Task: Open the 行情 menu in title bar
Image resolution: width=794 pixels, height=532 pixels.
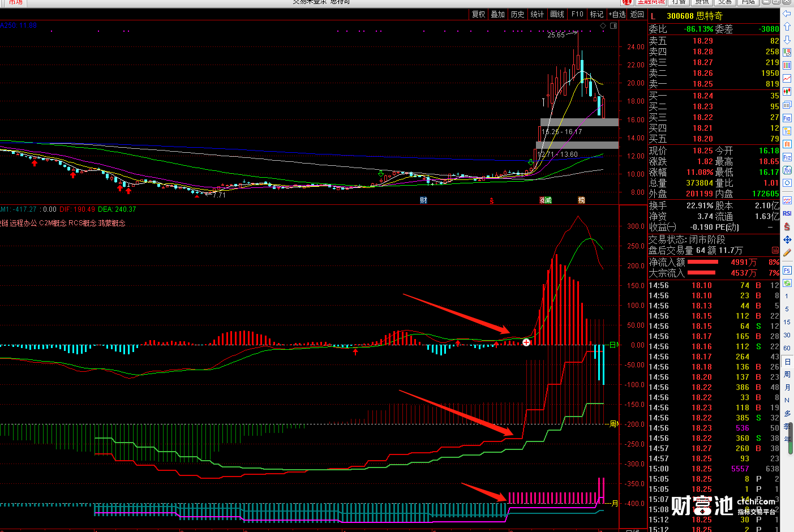Action: 679,2
